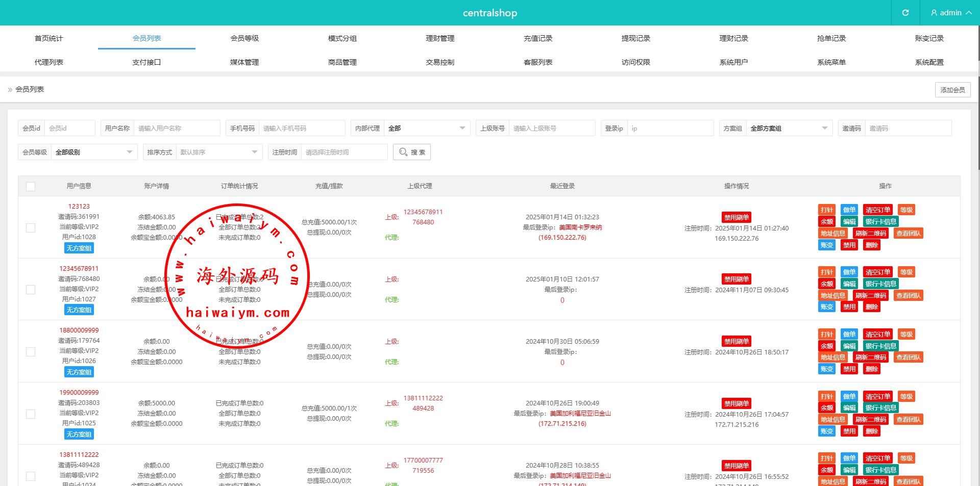Image resolution: width=980 pixels, height=486 pixels.
Task: Click 禁用刷单 for user 12345678911
Action: [x=736, y=279]
